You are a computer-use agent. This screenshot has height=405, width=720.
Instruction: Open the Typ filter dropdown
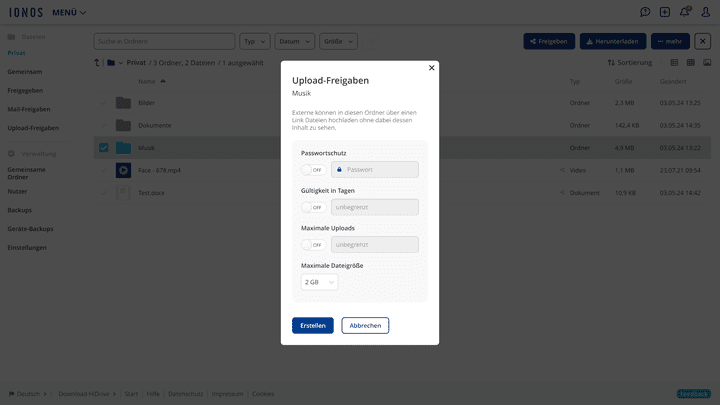pos(255,41)
